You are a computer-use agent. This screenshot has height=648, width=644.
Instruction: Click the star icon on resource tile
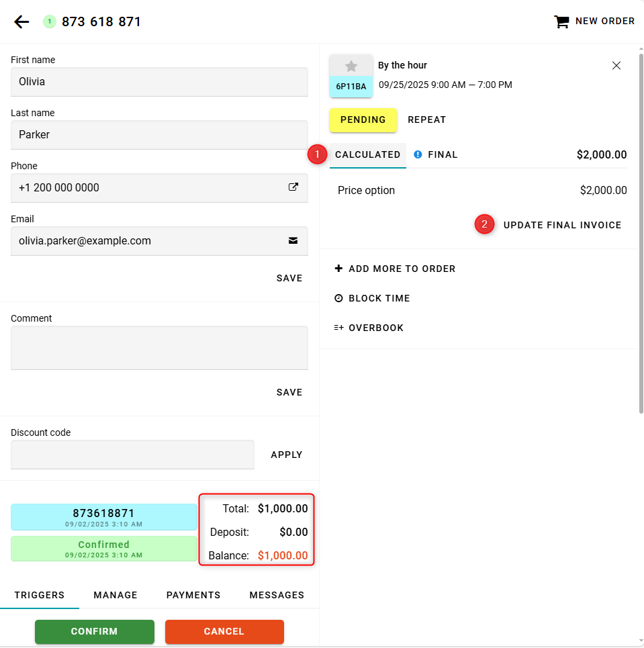(351, 66)
